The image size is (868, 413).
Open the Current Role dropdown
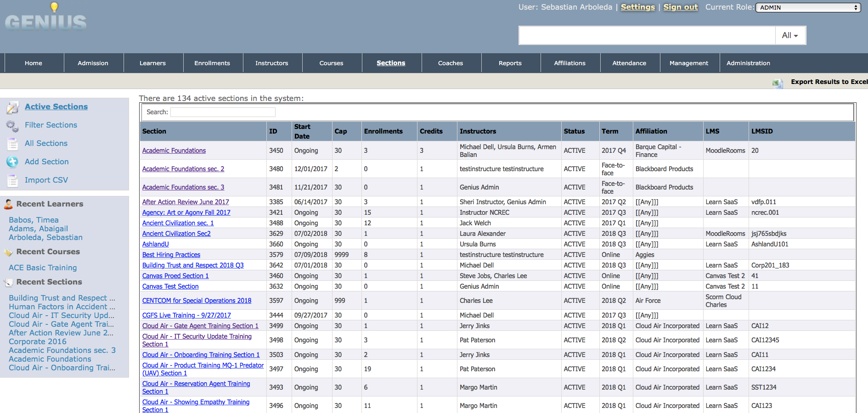808,7
